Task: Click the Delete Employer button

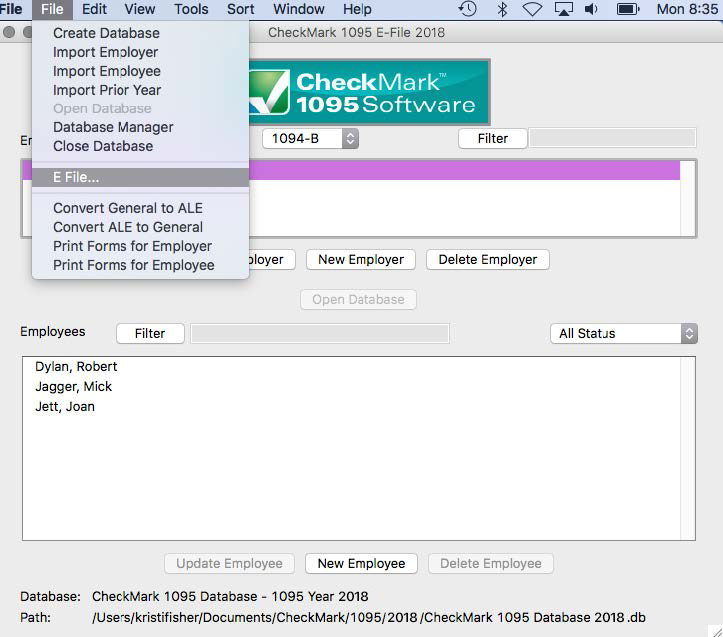Action: [488, 259]
